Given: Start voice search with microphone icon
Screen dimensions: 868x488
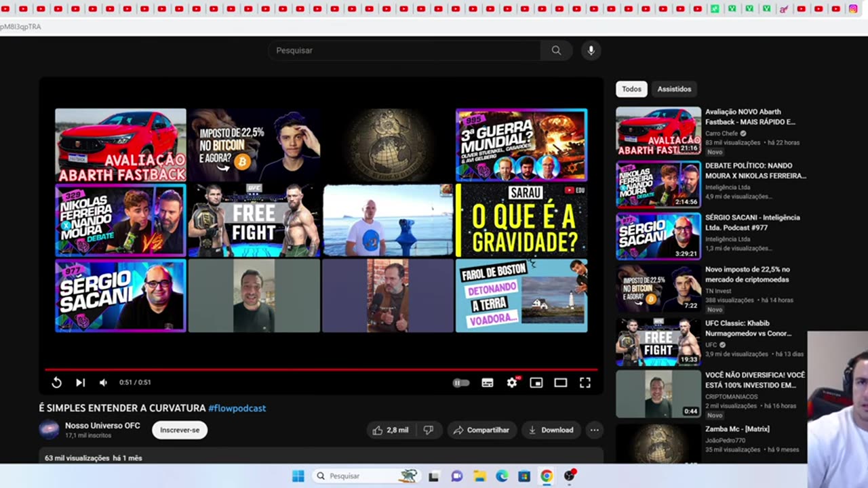Looking at the screenshot, I should [x=591, y=50].
